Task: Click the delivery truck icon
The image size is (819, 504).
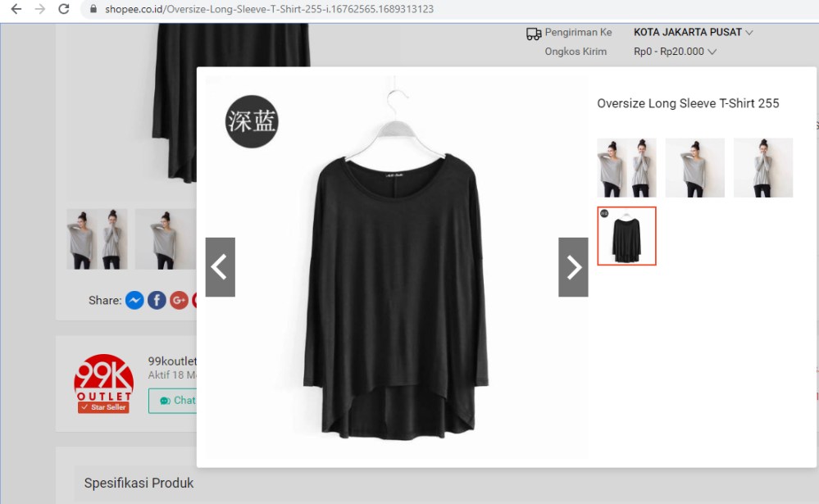Action: click(x=534, y=34)
